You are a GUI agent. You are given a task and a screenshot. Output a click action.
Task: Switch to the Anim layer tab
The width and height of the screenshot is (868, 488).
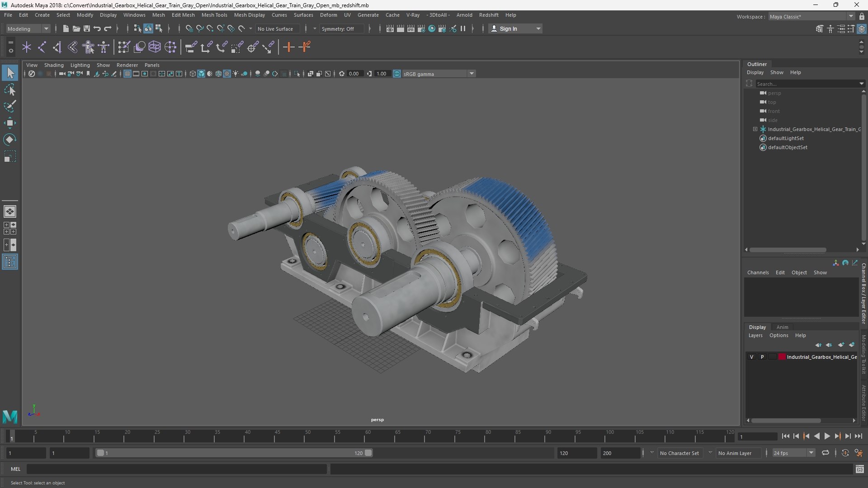click(782, 327)
